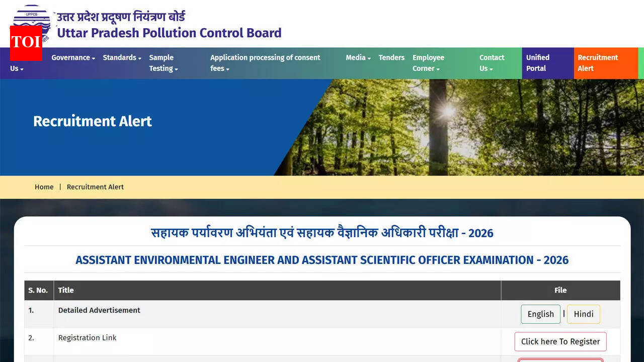The image size is (644, 362).
Task: Click the Detailed Advertisement row title
Action: [99, 310]
